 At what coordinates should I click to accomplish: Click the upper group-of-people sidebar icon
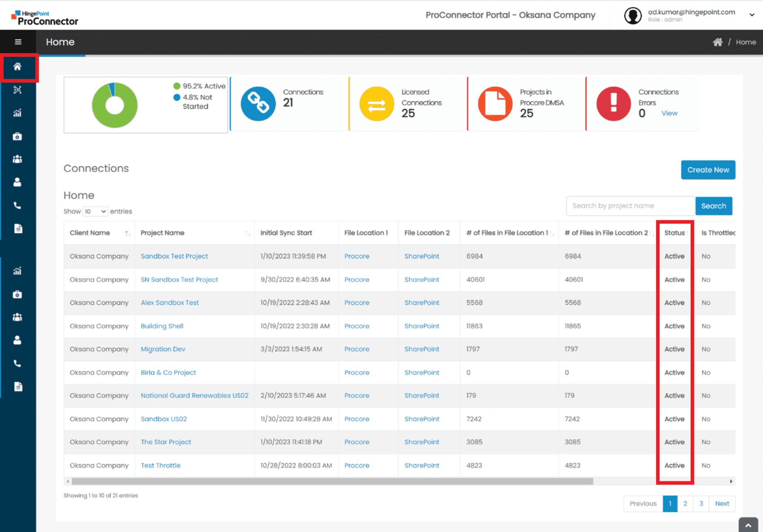pos(18,159)
